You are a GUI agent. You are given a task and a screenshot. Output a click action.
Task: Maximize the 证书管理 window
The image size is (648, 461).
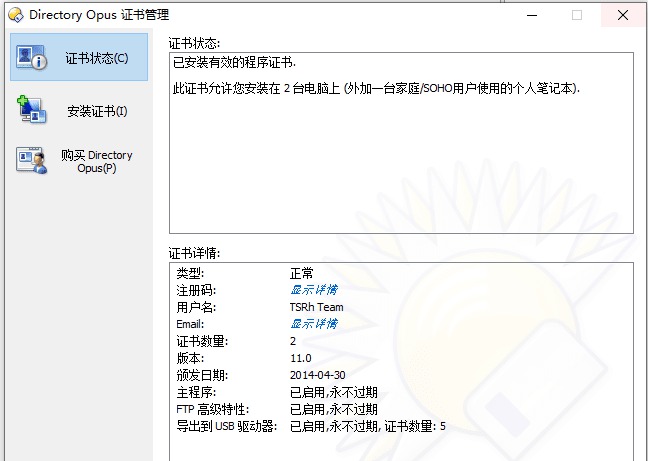click(577, 15)
